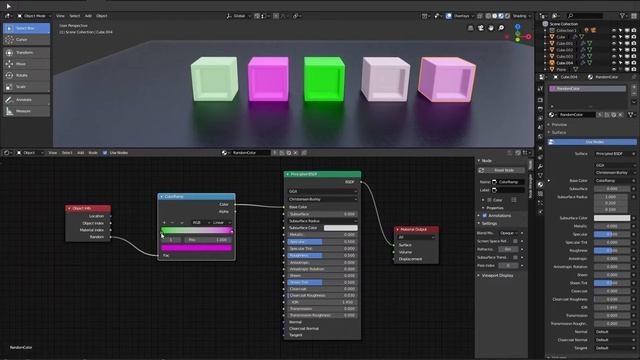Screen dimensions: 640x360
Task: Toggle the Use Nodes checkbox in node editor
Action: (x=105, y=153)
